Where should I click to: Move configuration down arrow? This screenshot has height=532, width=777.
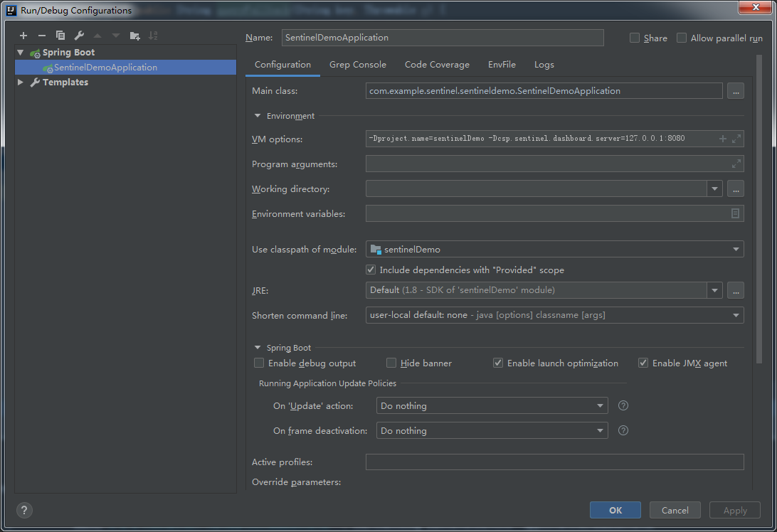(116, 36)
